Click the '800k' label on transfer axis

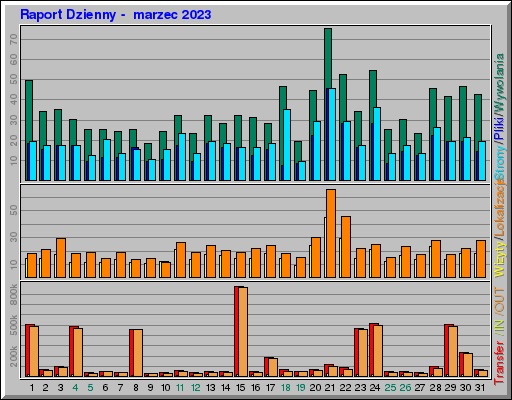[14, 295]
